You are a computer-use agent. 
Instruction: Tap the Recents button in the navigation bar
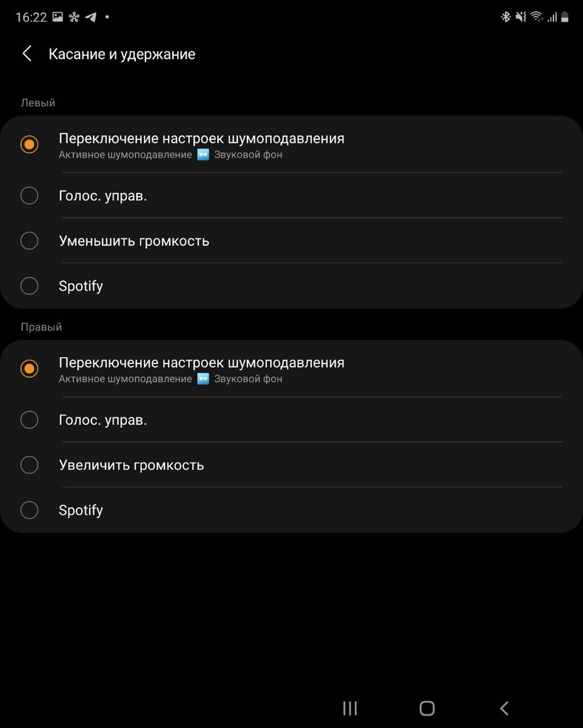349,708
